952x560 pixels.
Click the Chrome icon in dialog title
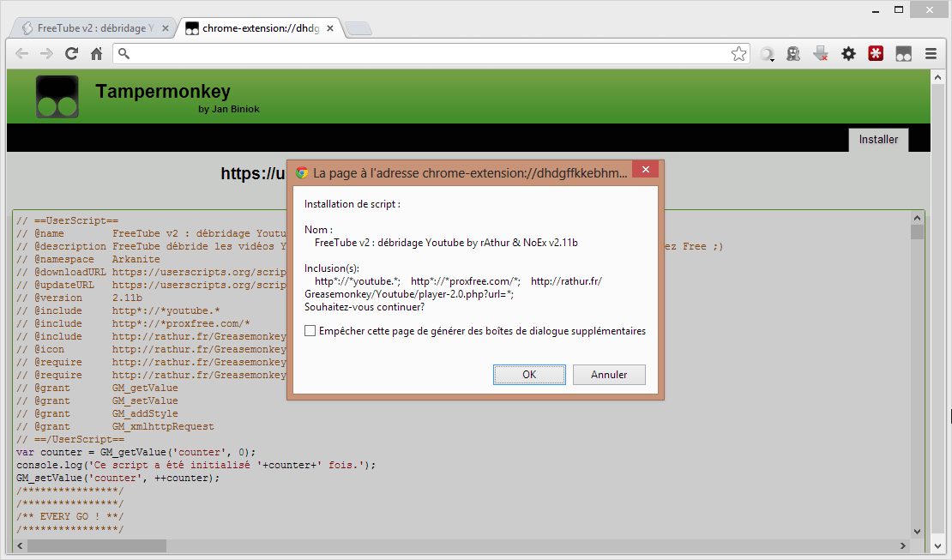point(302,173)
